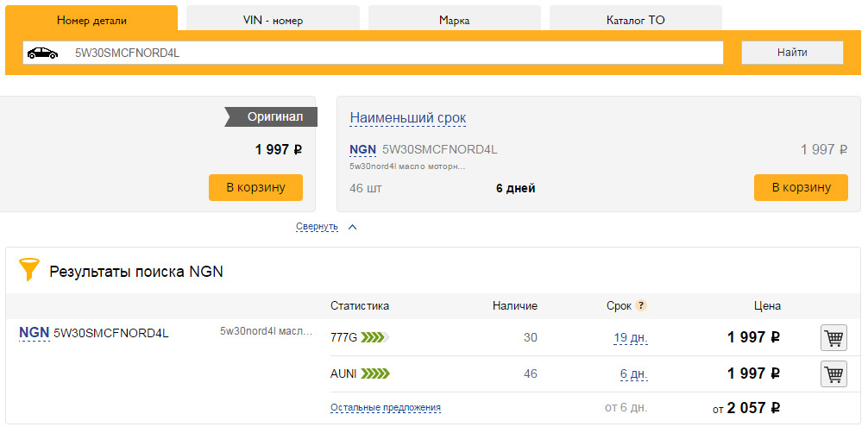Click the Свернуть link
The height and width of the screenshot is (433, 868).
coord(317,227)
